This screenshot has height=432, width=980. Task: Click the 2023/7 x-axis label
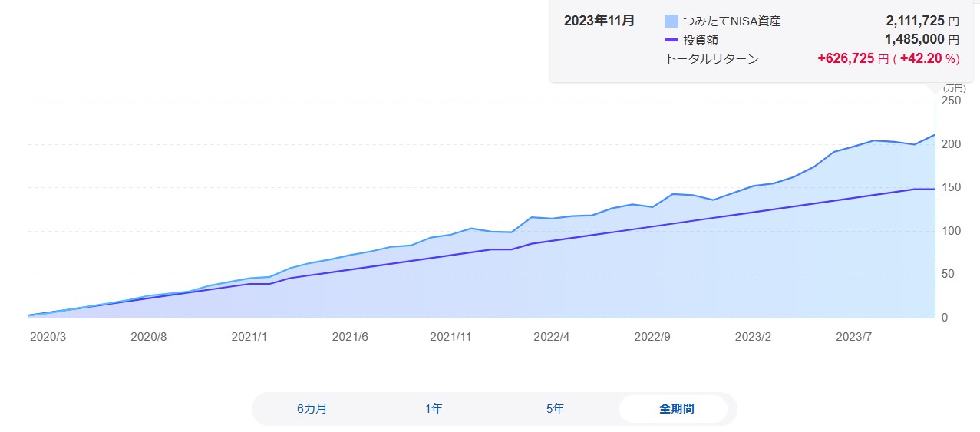853,336
